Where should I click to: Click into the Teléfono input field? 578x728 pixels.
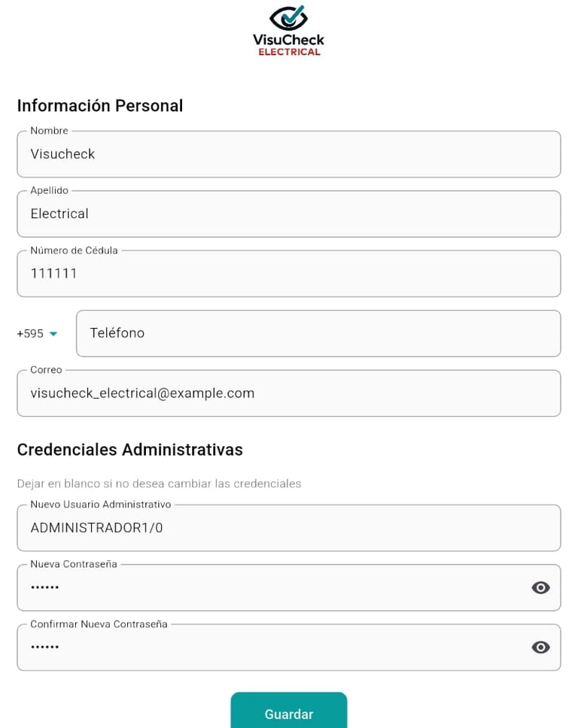(x=318, y=333)
